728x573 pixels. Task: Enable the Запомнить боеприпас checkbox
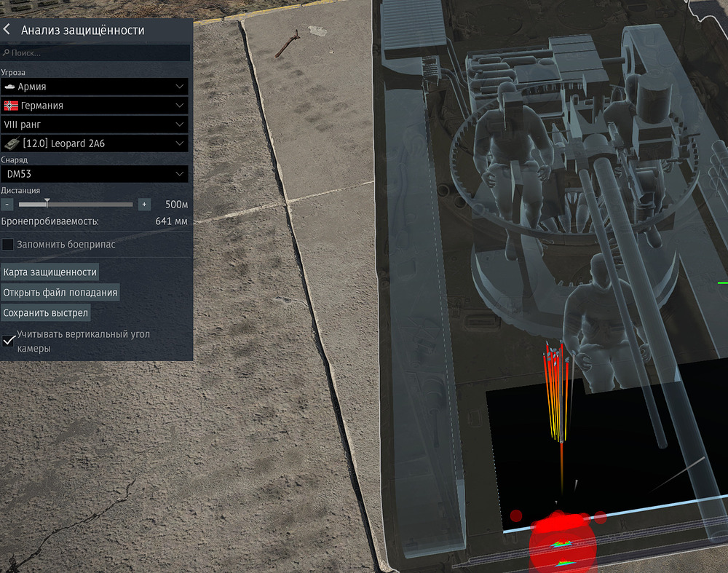point(8,244)
